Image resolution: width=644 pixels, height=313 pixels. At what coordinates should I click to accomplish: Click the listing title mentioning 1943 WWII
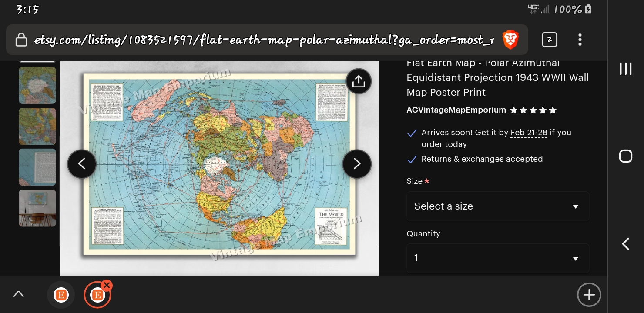coord(498,77)
